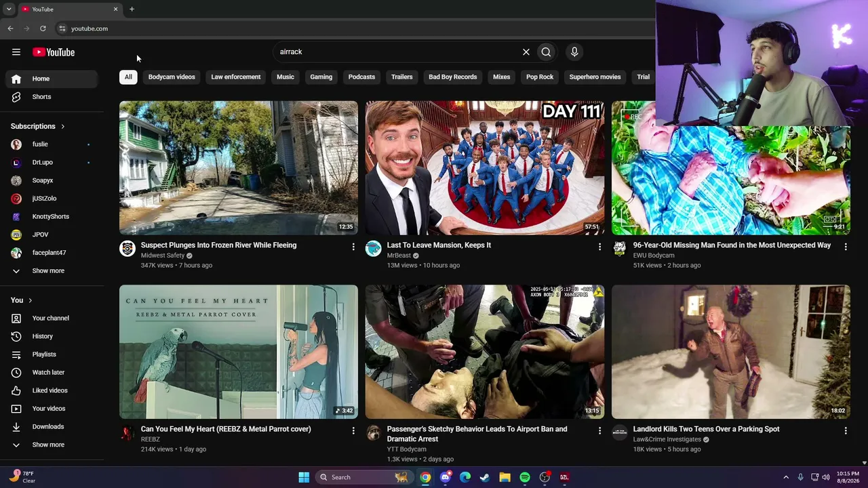Open the 96-Year-Old Missing Man title
Image resolution: width=868 pixels, height=488 pixels.
click(x=732, y=245)
